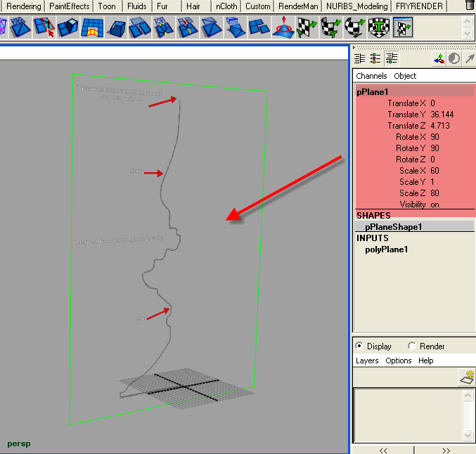Open the Options menu in layer editor

(x=398, y=361)
